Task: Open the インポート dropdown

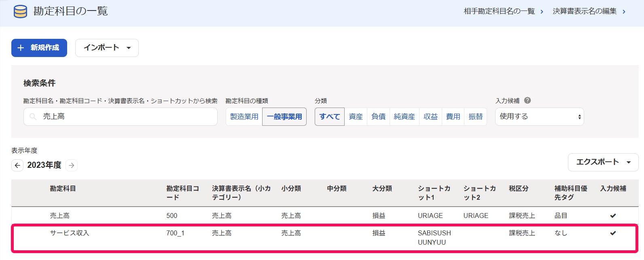Action: point(107,48)
